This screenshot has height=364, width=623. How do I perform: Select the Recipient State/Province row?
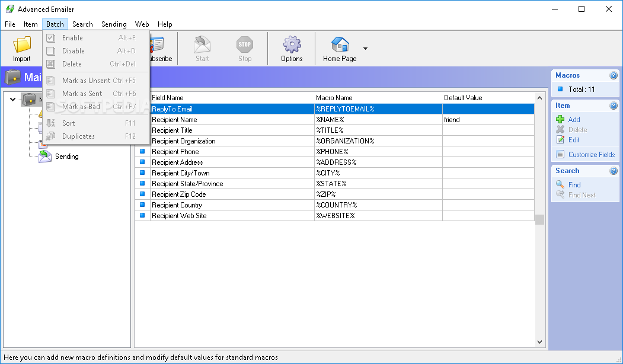pyautogui.click(x=334, y=184)
